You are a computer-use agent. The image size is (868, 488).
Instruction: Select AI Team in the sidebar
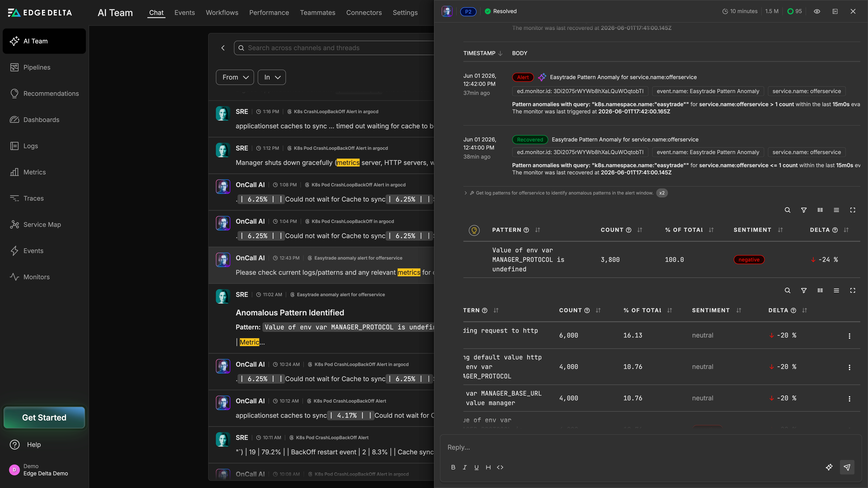(44, 41)
